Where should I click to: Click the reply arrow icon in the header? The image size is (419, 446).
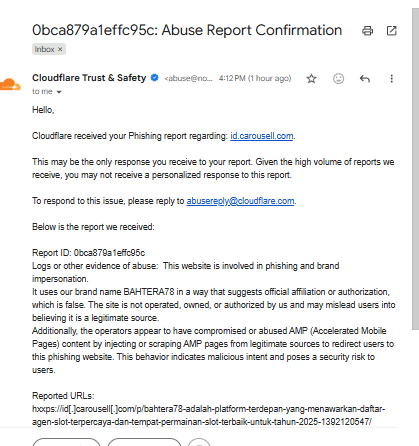[x=365, y=79]
